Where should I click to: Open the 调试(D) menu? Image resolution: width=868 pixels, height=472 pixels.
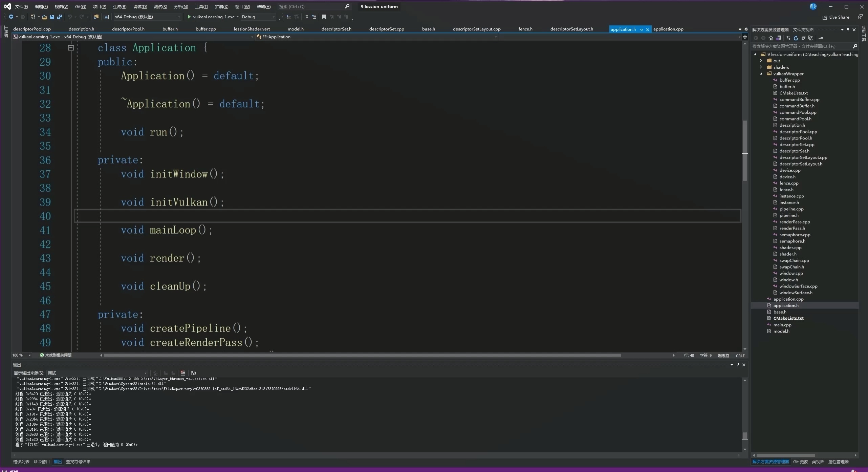pos(140,6)
